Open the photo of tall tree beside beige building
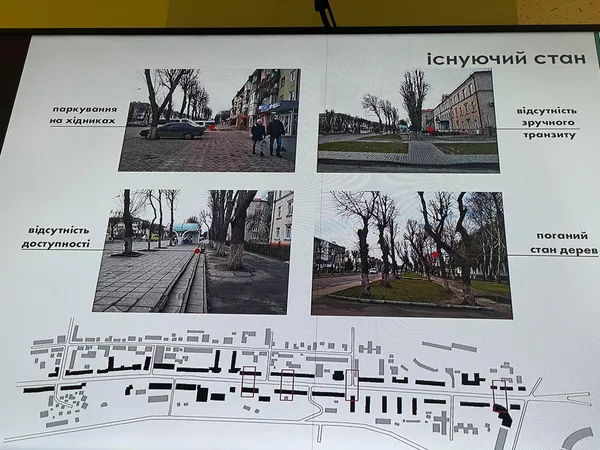Screen dimensions: 600x450 (408, 121)
